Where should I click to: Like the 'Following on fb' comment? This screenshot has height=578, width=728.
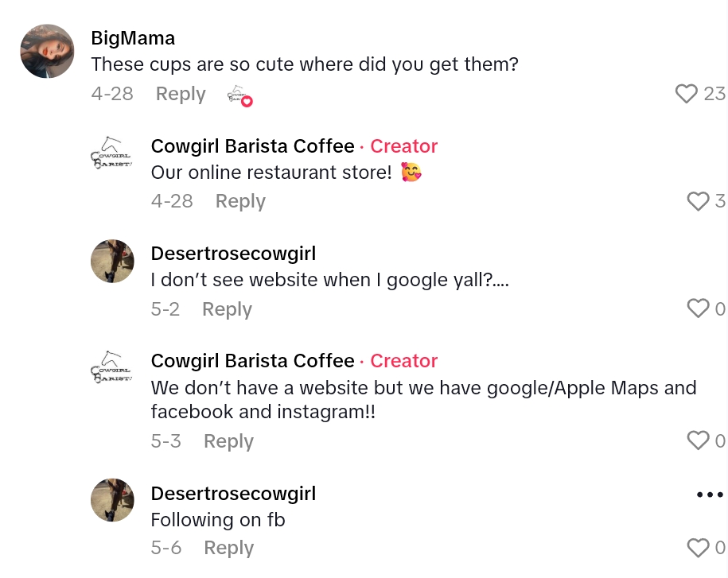[x=698, y=548]
